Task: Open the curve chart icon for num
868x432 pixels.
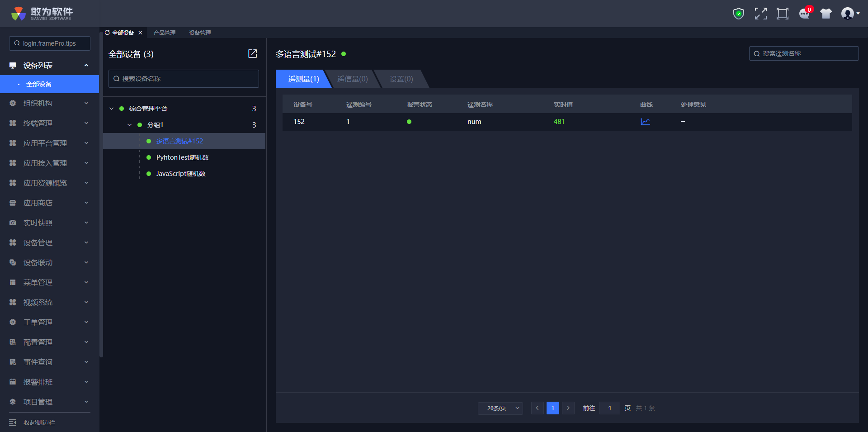Action: [645, 122]
